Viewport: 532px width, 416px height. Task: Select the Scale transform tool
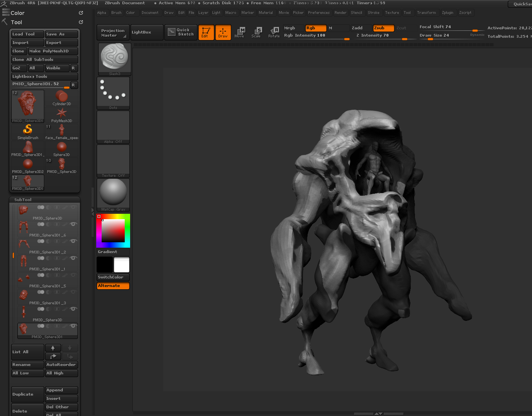256,32
